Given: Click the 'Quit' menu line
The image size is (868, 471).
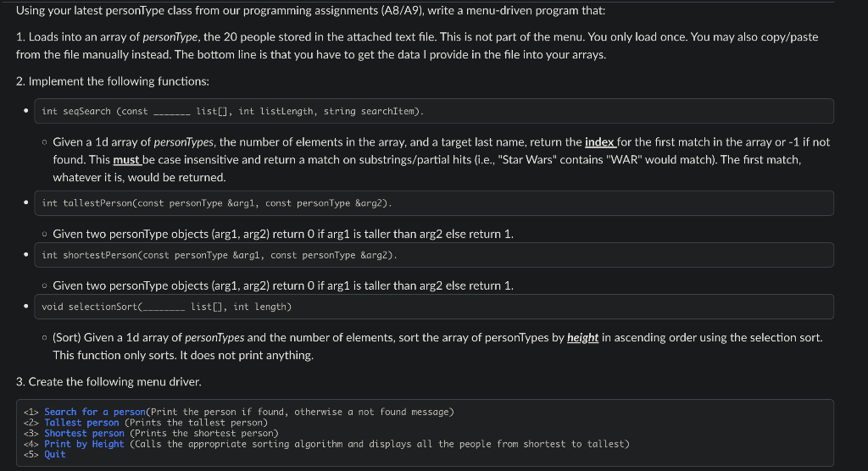Looking at the screenshot, I should click(x=44, y=454).
